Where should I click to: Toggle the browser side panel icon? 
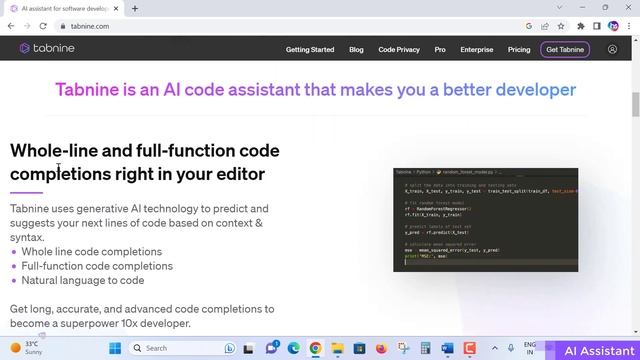coord(597,26)
